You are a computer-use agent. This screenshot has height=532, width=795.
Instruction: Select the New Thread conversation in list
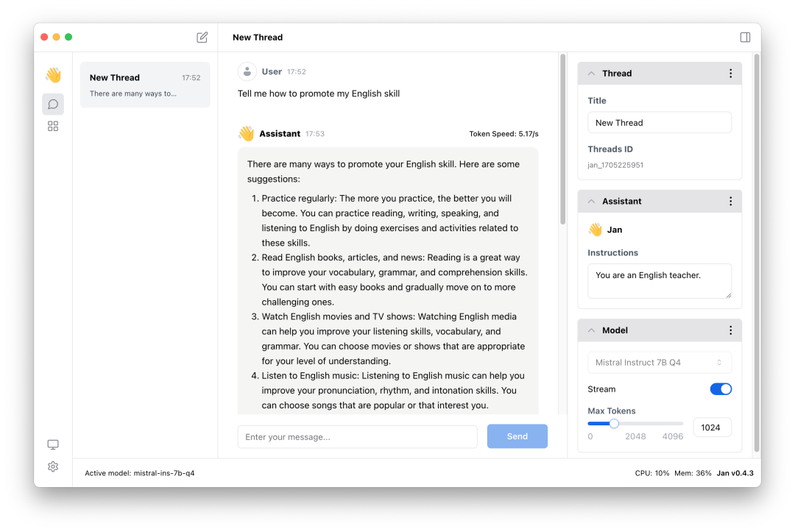[x=145, y=85]
